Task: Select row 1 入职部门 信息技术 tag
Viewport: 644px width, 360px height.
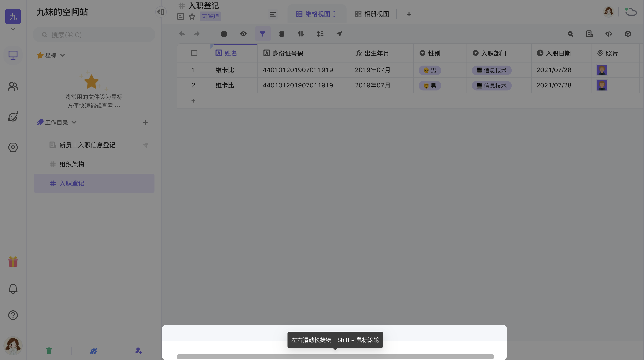Action: pos(491,71)
